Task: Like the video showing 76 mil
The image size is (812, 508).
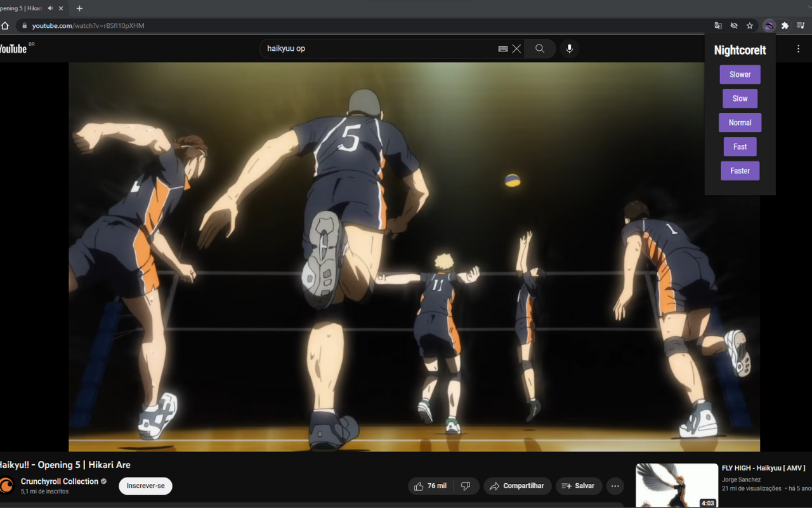Action: click(430, 486)
